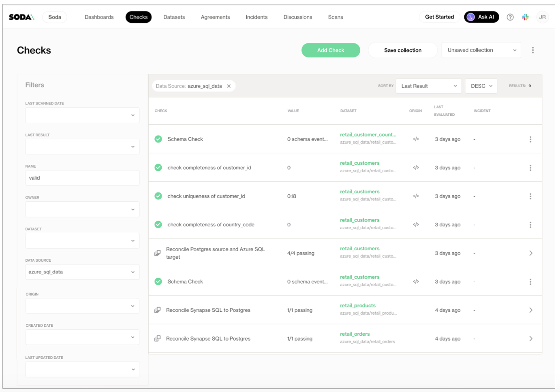This screenshot has height=392, width=560.
Task: Open arrow for retail_orders reconcile check
Action: point(530,339)
